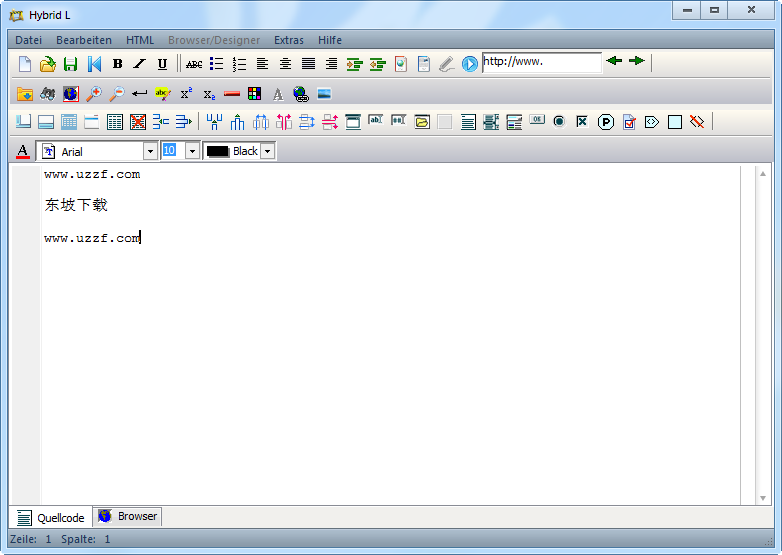The width and height of the screenshot is (782, 555).
Task: Open the Bearbeiten menu
Action: coord(84,40)
